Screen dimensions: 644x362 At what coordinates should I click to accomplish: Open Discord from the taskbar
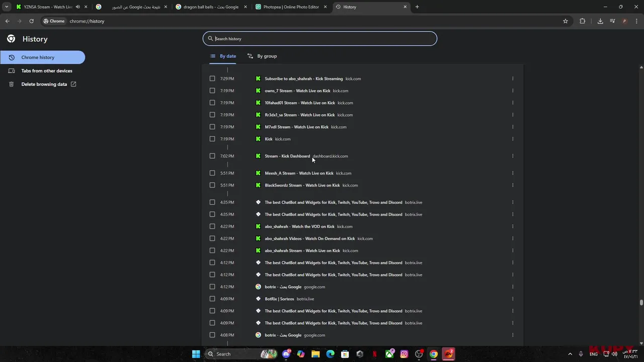pos(286,354)
